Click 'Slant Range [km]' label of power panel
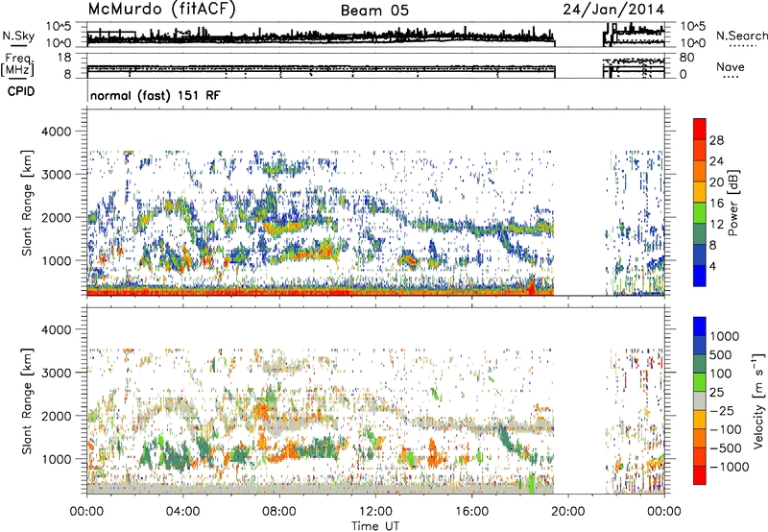Viewport: 768px width, 532px height. pyautogui.click(x=27, y=203)
